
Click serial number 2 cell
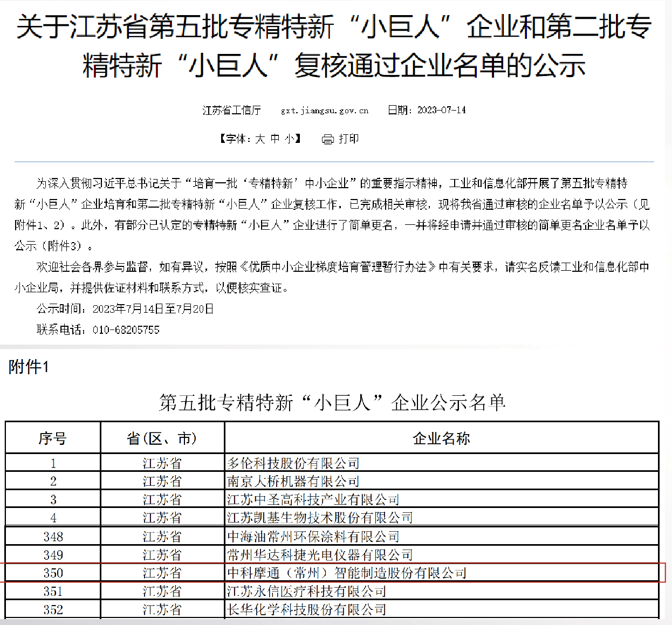(x=53, y=481)
